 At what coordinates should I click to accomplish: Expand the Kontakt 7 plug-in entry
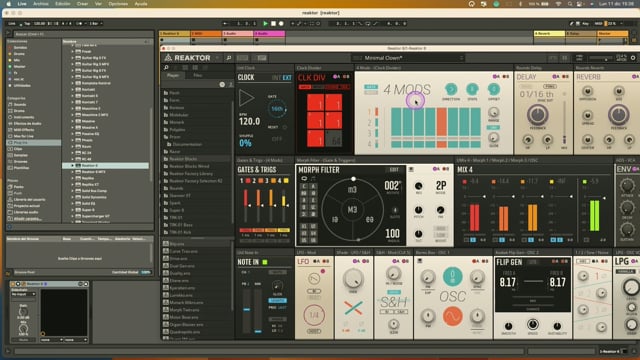point(73,102)
